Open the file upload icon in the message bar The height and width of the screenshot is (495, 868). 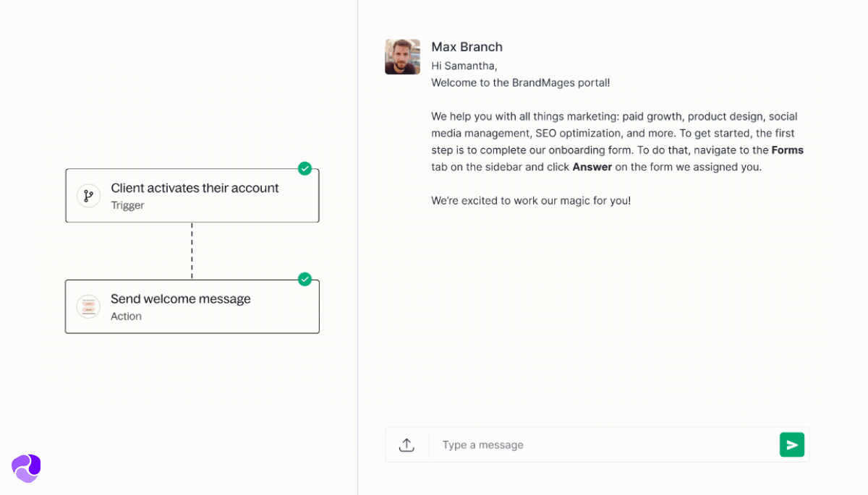(x=407, y=444)
